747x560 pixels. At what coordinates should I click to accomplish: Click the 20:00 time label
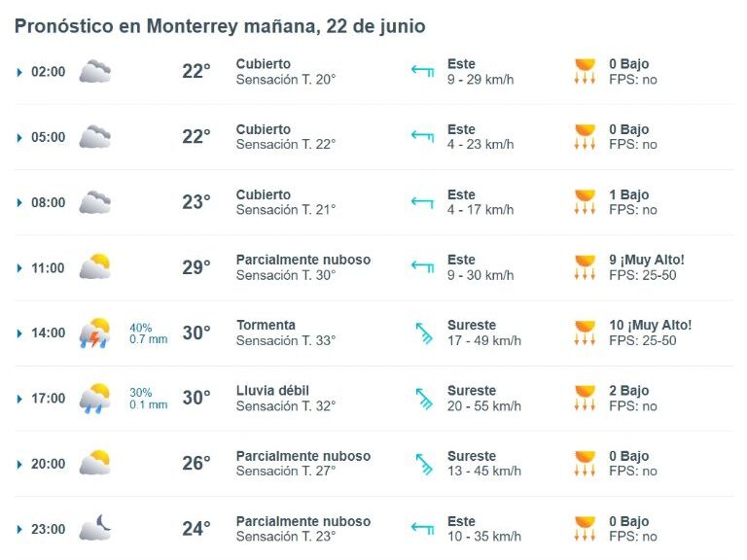(48, 464)
